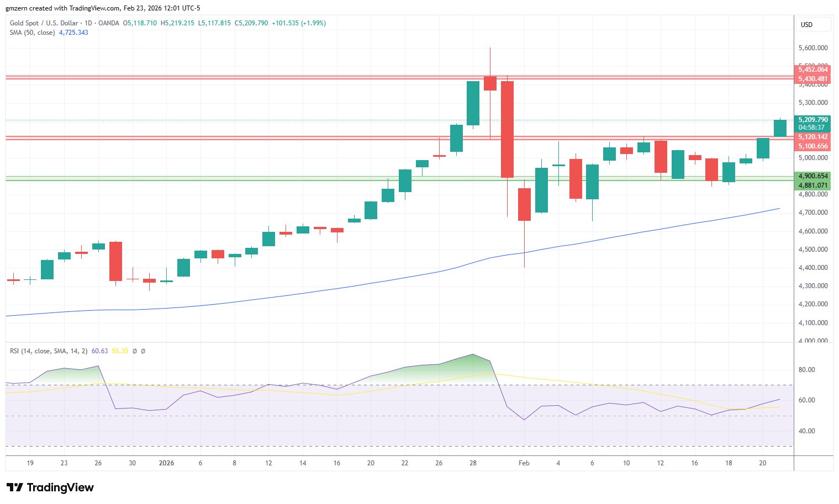839x504 pixels.
Task: Click the 4,881.071 green price tag
Action: 812,185
